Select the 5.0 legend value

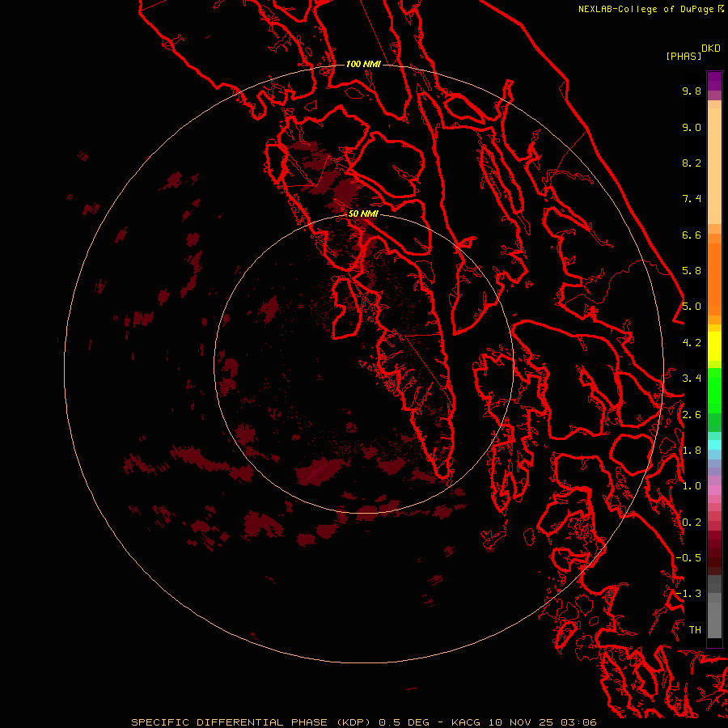[692, 307]
